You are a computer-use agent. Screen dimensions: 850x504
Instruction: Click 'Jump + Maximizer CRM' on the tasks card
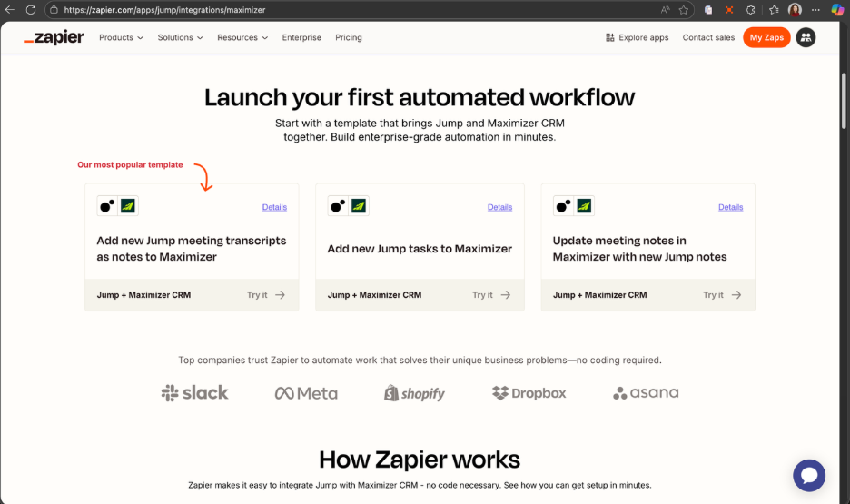point(374,295)
